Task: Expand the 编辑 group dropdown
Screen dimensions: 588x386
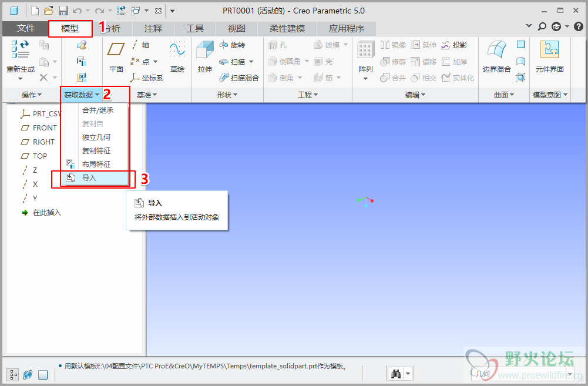Action: click(415, 95)
